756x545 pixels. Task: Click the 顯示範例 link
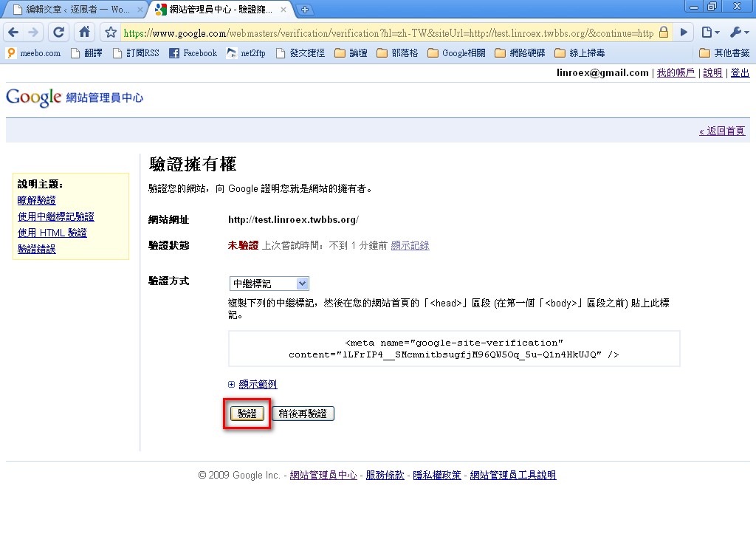point(258,385)
